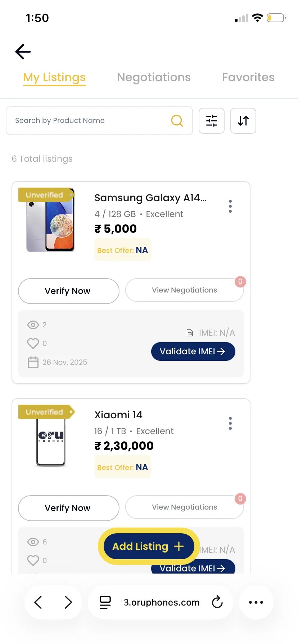Click the search magnifier icon
Viewport: 298px width, 644px height.
tap(177, 121)
